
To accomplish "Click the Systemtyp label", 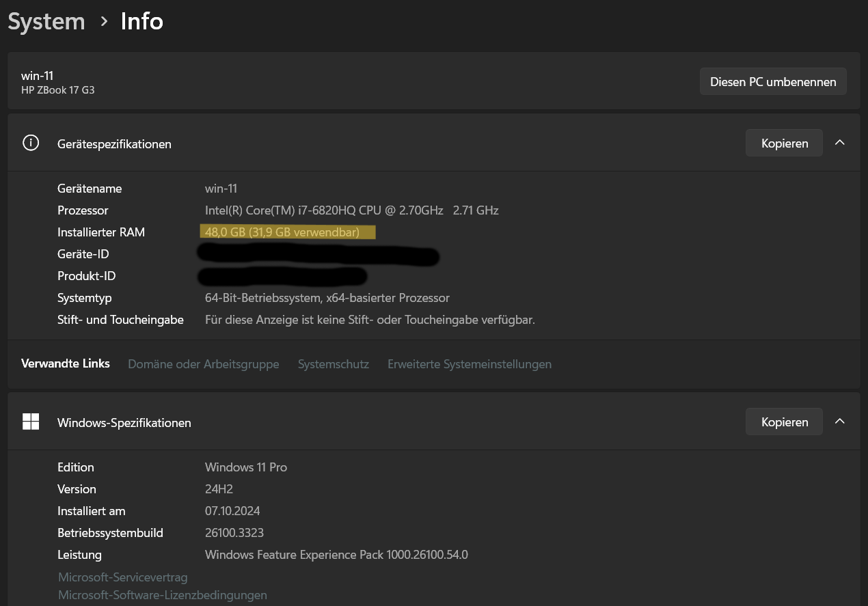I will (x=85, y=297).
